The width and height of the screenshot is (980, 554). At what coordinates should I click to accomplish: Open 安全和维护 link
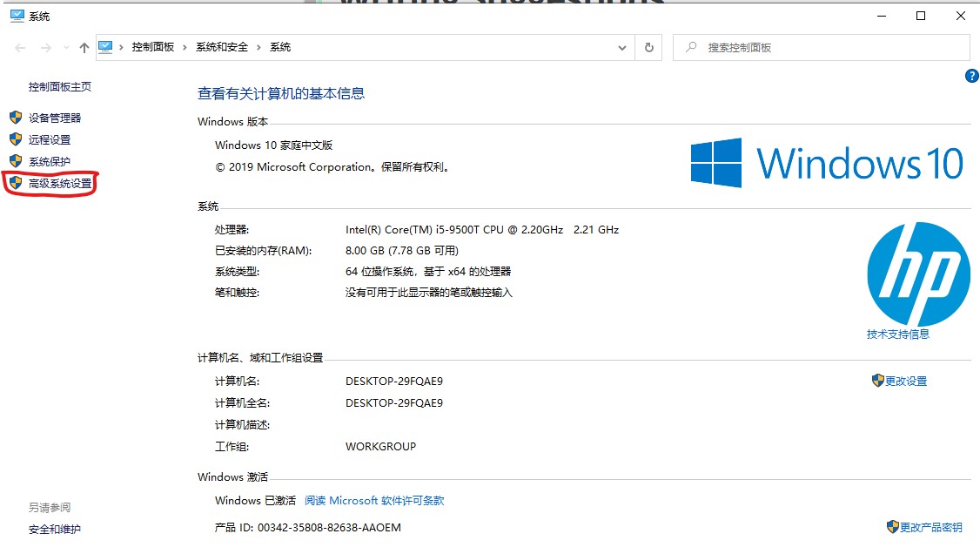pyautogui.click(x=54, y=529)
